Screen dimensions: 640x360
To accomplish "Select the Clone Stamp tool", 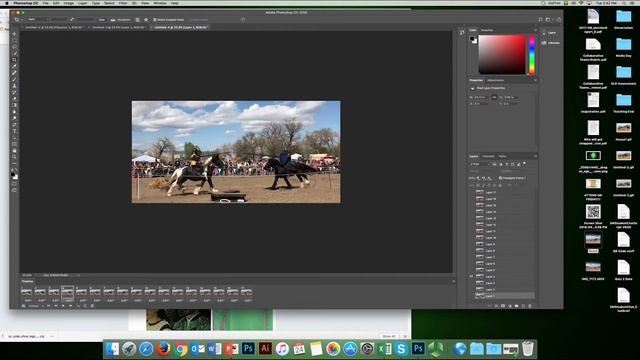I will coord(14,86).
